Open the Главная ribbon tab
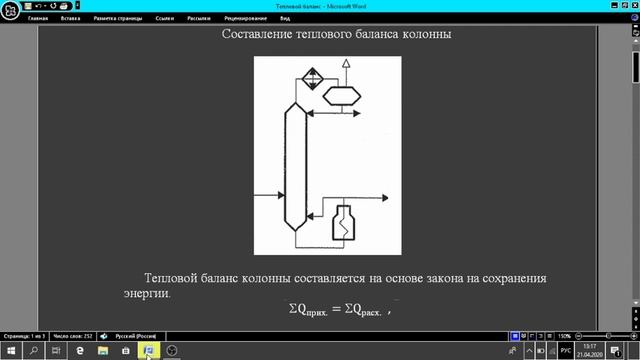This screenshot has width=640, height=360. [38, 18]
